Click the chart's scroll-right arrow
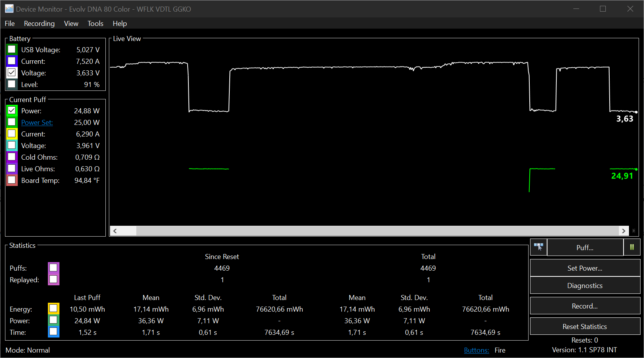644x358 pixels. pos(624,231)
